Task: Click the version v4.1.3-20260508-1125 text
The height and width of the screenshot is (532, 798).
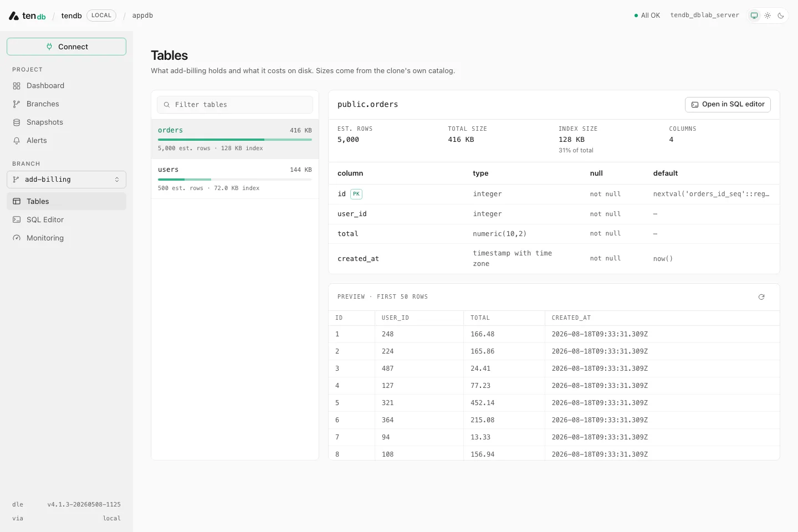Action: 84,505
